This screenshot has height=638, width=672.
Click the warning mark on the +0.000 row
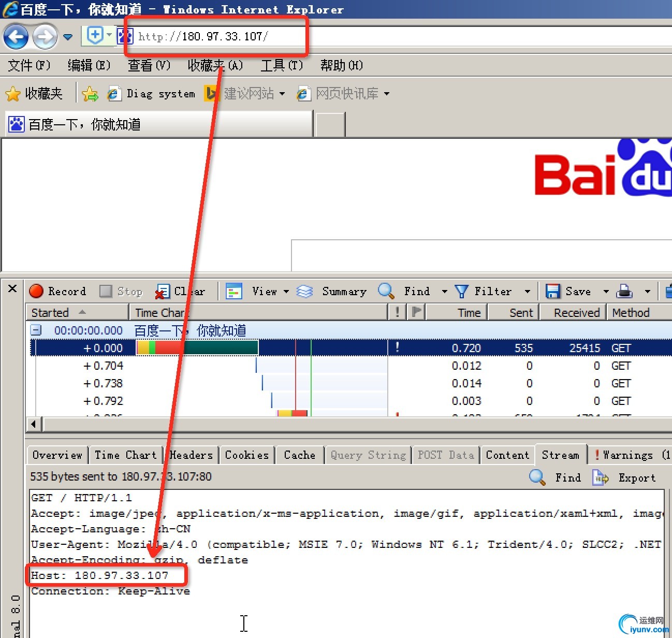(397, 347)
